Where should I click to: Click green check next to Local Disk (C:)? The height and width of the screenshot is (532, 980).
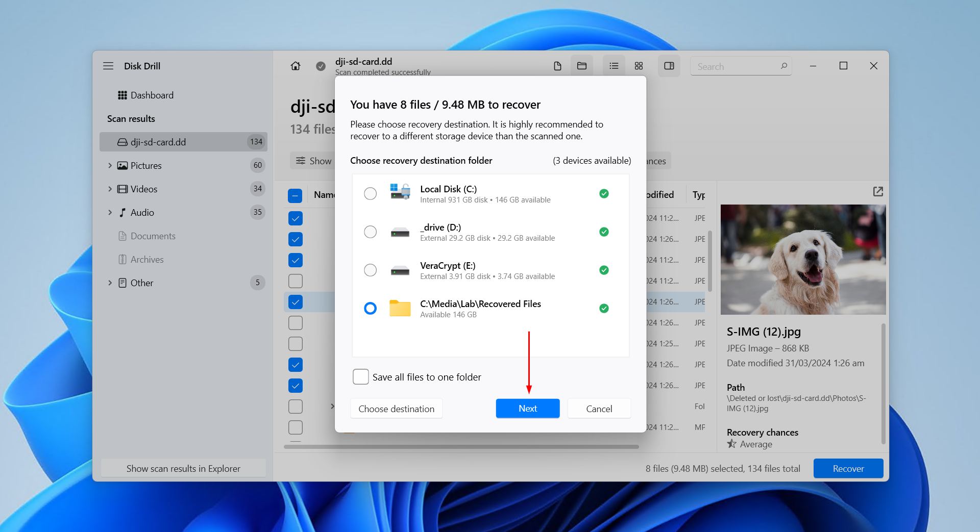click(604, 193)
